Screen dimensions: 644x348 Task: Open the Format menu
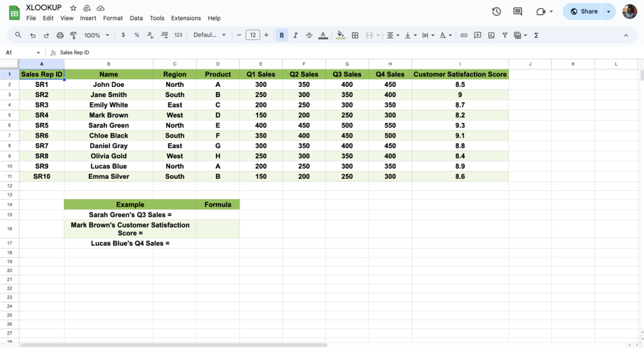coord(113,18)
